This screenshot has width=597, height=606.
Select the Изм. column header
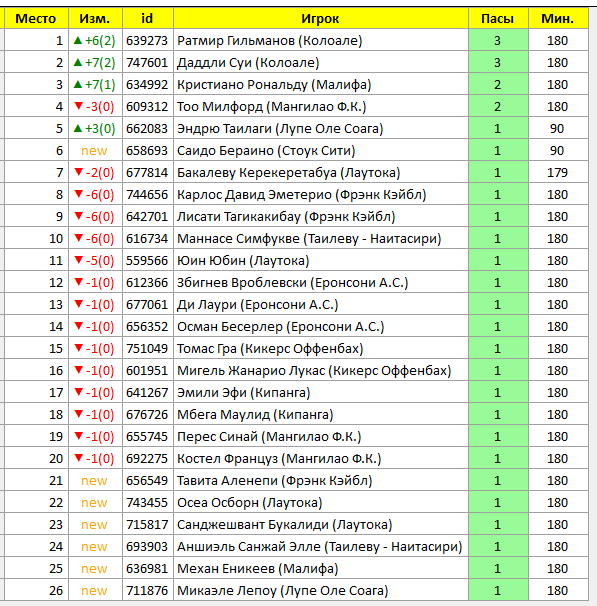click(x=95, y=18)
